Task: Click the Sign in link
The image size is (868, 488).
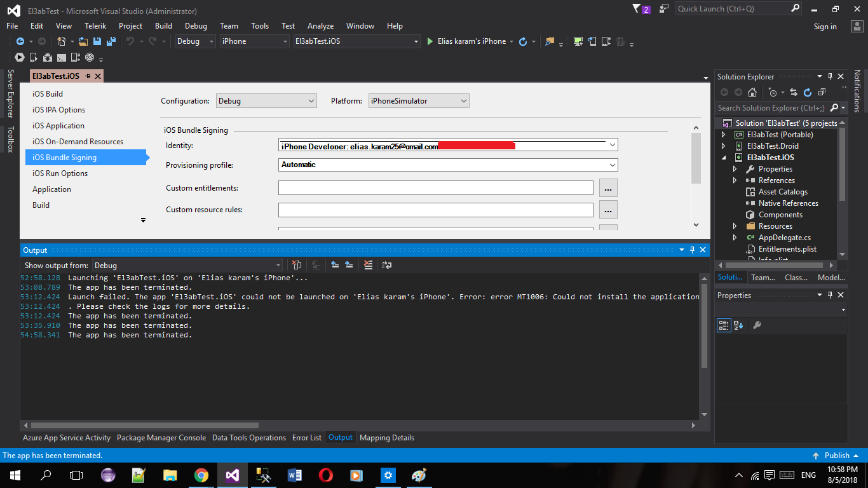Action: coord(825,27)
